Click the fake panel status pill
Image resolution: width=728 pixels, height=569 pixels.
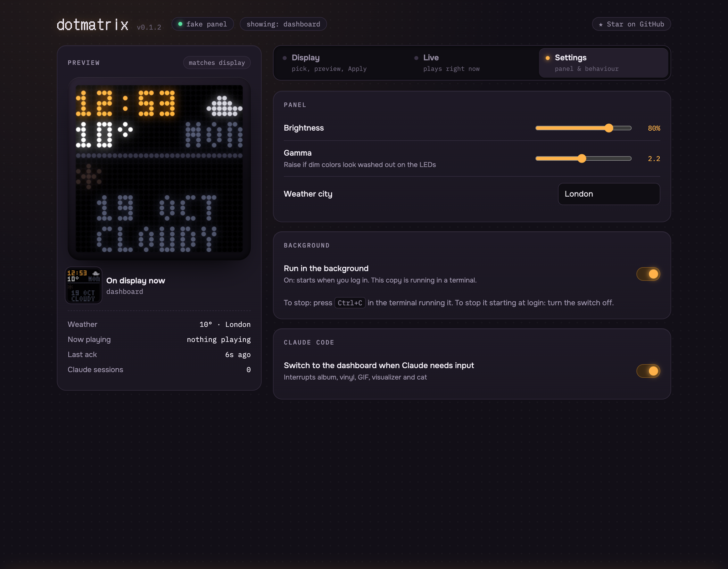pos(202,24)
